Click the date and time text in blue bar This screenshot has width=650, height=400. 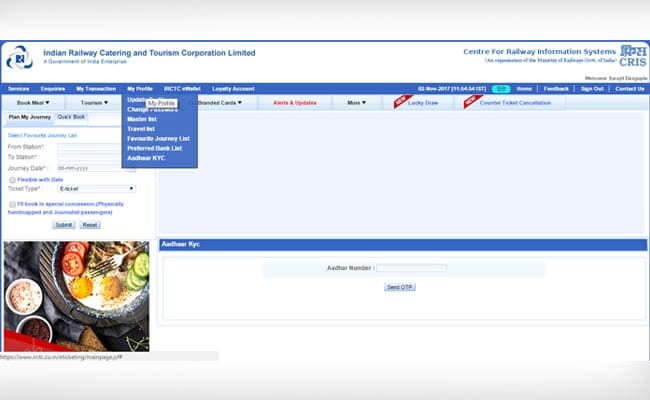(x=452, y=89)
